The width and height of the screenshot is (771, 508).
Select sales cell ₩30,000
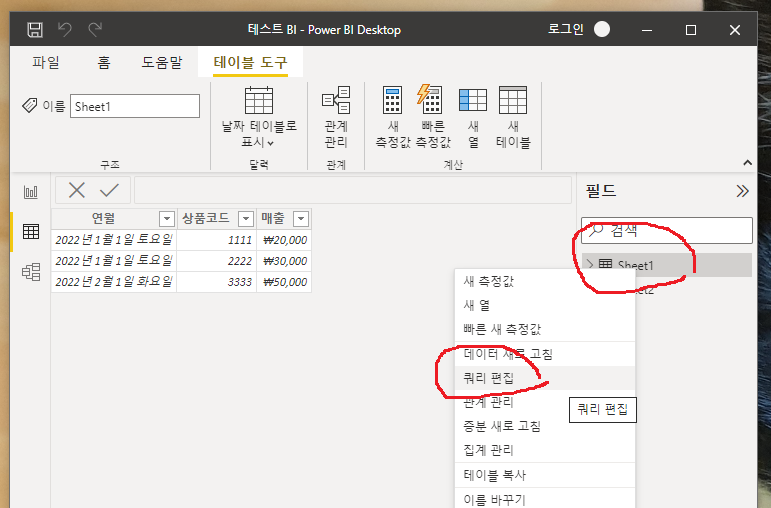click(x=284, y=261)
